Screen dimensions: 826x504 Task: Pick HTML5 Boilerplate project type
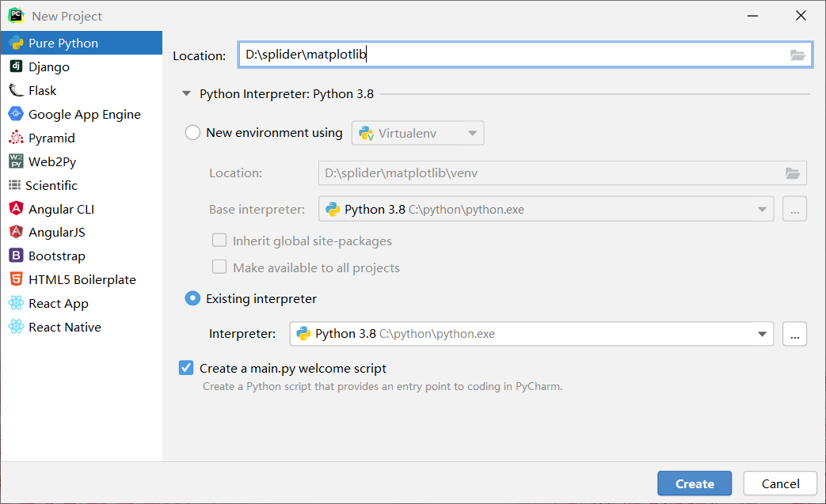click(81, 279)
